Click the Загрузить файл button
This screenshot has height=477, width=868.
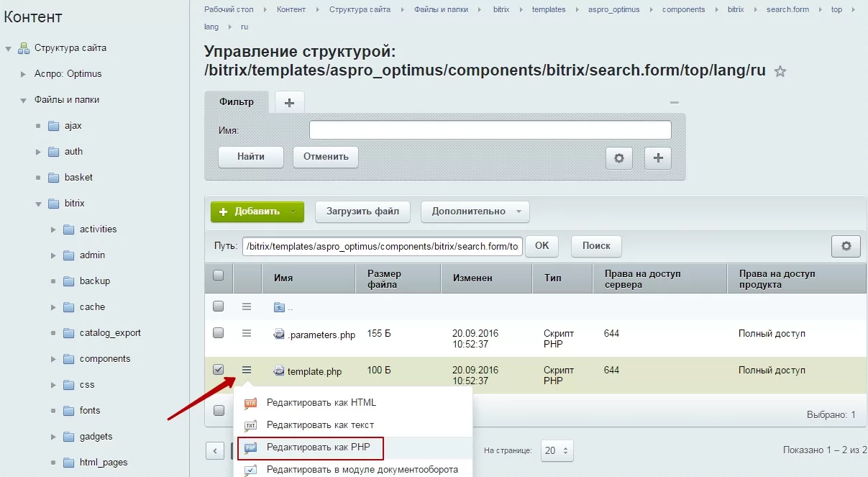(362, 212)
